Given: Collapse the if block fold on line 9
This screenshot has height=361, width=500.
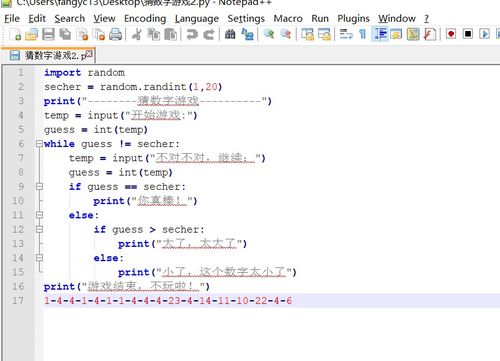Looking at the screenshot, I should point(39,187).
